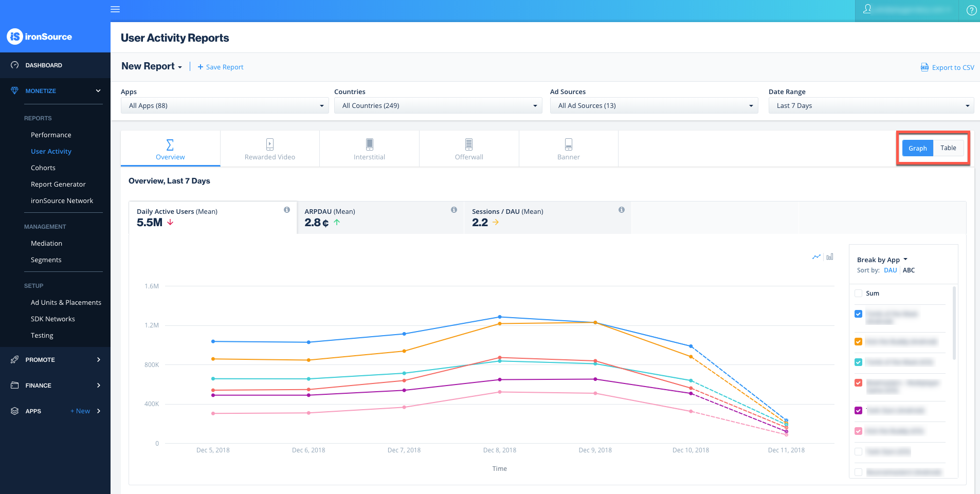Collapse the Monetize section chevron
980x494 pixels.
[98, 91]
